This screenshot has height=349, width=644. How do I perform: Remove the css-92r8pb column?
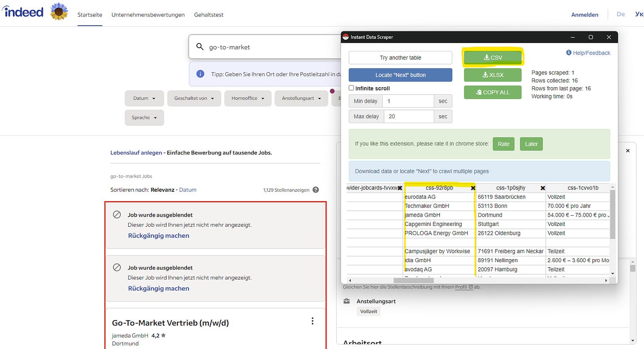tap(473, 188)
